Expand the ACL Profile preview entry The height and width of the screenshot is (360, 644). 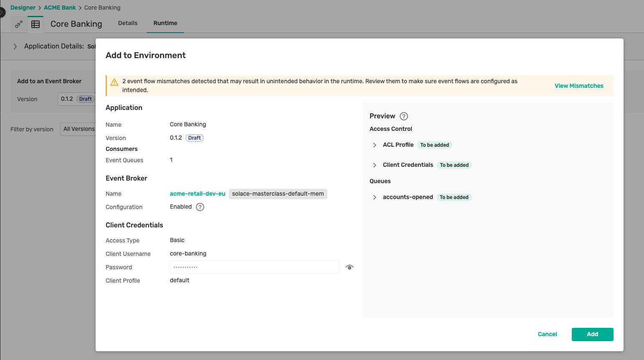(375, 145)
